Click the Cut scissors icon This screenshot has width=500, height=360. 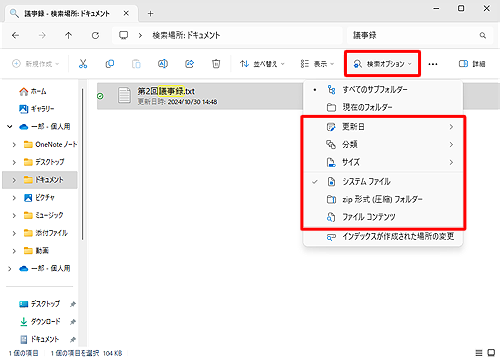pyautogui.click(x=83, y=64)
